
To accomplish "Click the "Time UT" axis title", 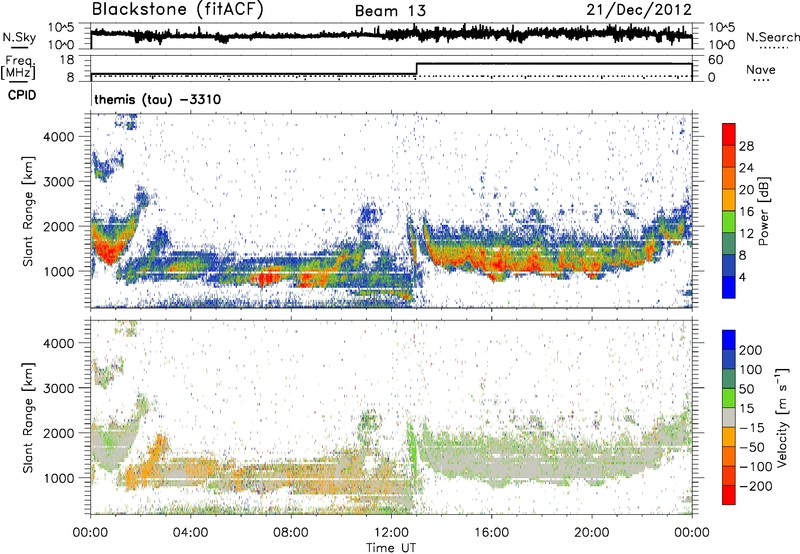I will 391,548.
